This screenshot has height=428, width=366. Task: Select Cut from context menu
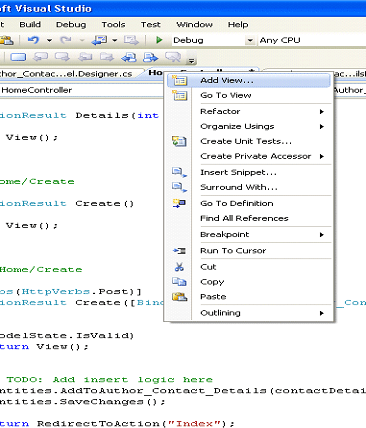(249, 267)
